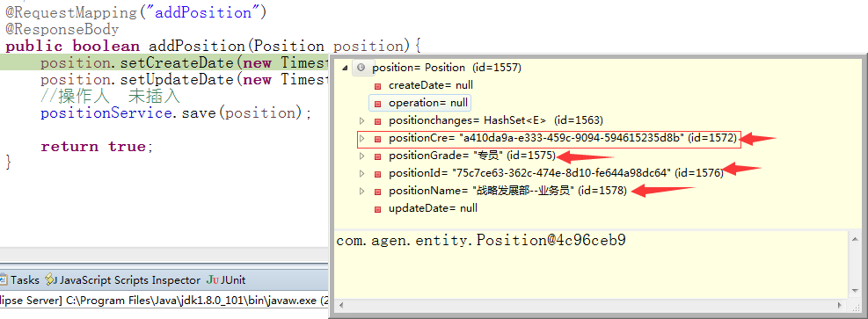
Task: Click the detail text com.agen.entity.Position@4c96ceb9
Action: (482, 241)
